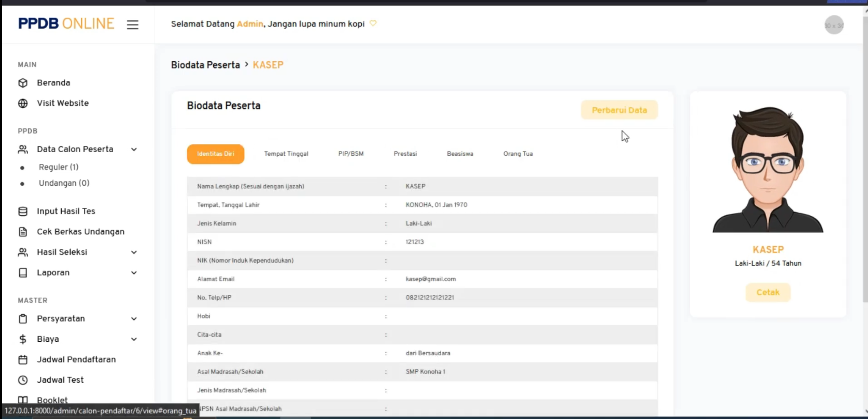Click the Perbarui Data button
868x419 pixels.
619,110
